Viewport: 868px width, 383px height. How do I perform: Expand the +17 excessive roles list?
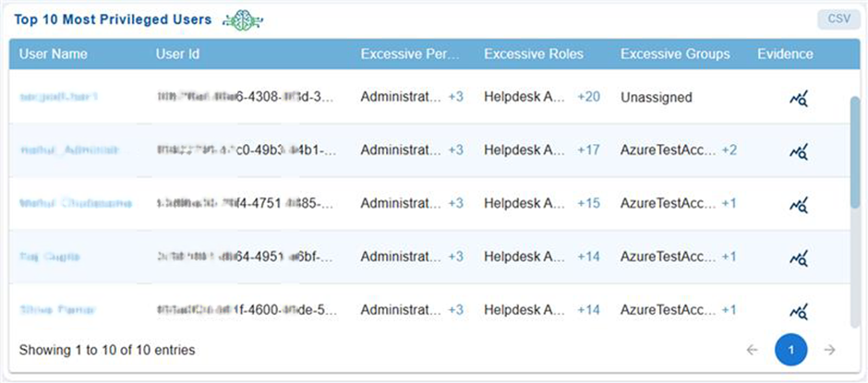tap(588, 150)
